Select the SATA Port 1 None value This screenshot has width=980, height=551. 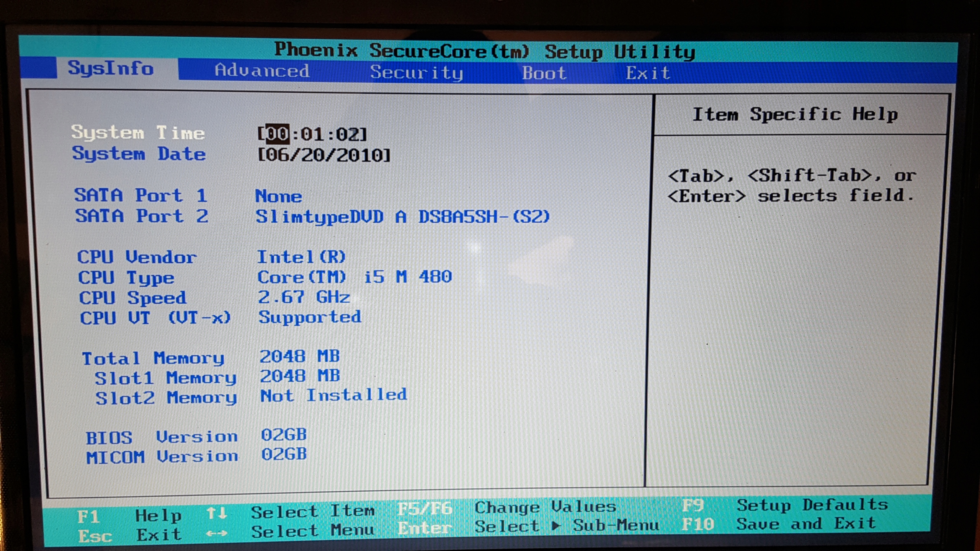(278, 196)
